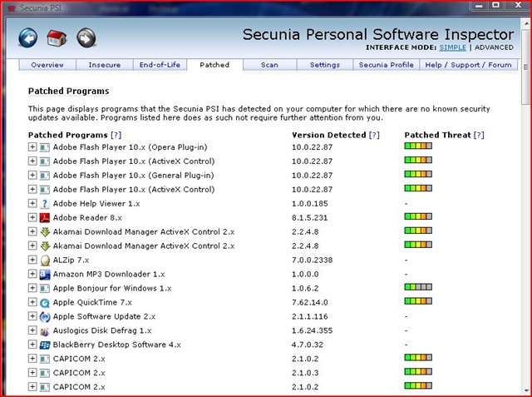Click the ALZip 7.x egg icon
Screen dimensions: 532x397
(x=44, y=261)
